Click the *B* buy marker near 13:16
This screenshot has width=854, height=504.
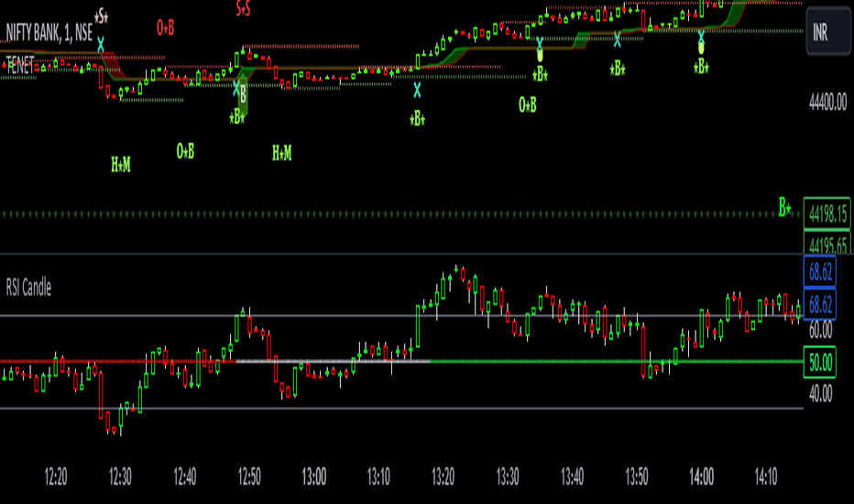tap(417, 118)
